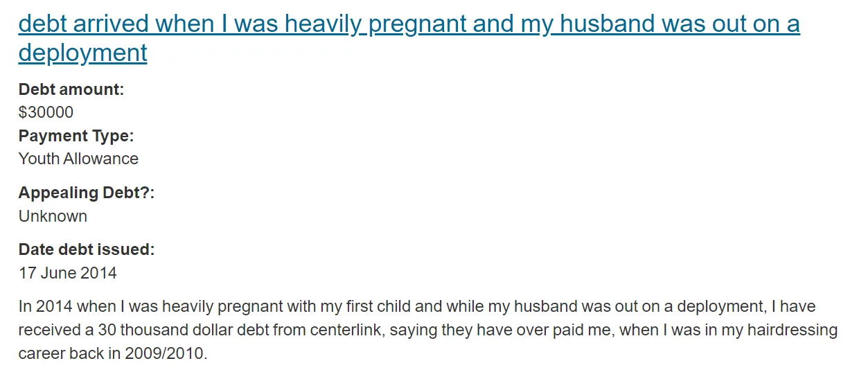Click the 'Appealing Debt?:' label
The image size is (868, 379).
click(87, 193)
